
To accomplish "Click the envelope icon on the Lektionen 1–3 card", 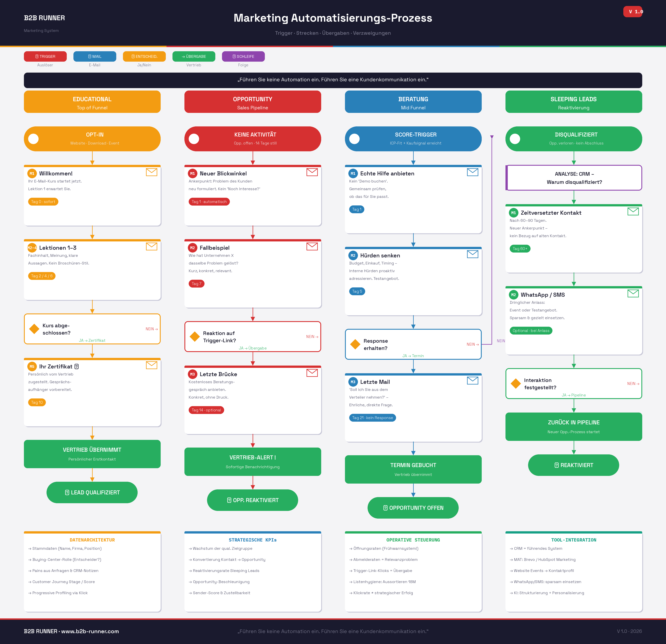I will point(152,247).
